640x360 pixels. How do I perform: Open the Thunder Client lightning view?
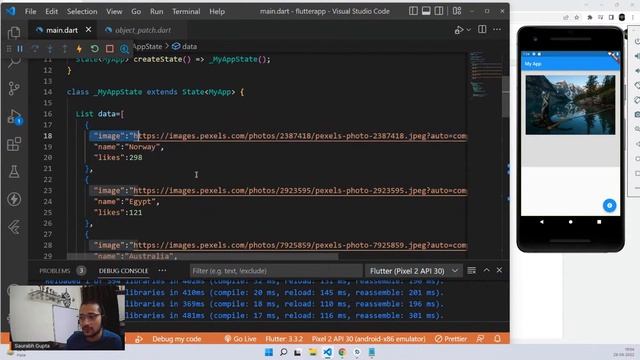(x=14, y=199)
